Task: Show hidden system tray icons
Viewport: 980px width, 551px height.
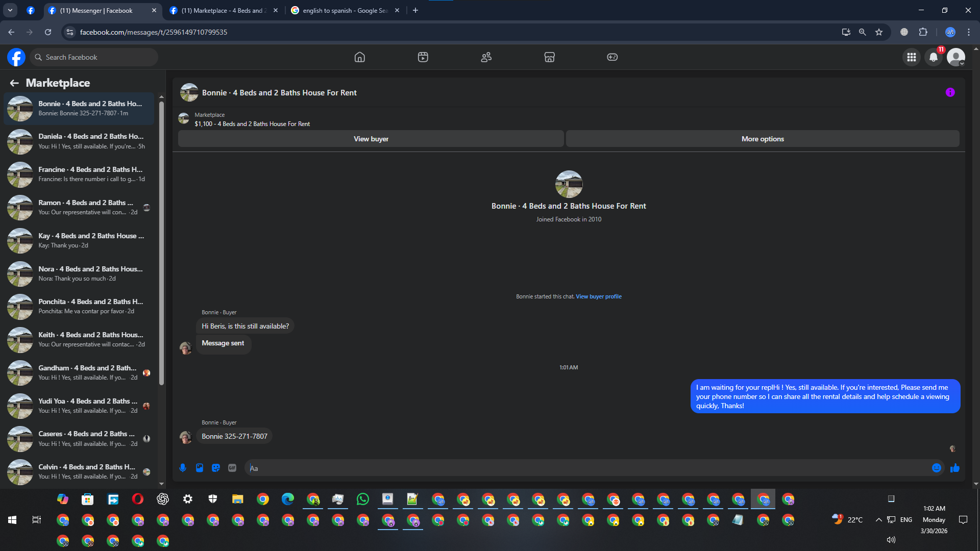Action: [x=878, y=520]
